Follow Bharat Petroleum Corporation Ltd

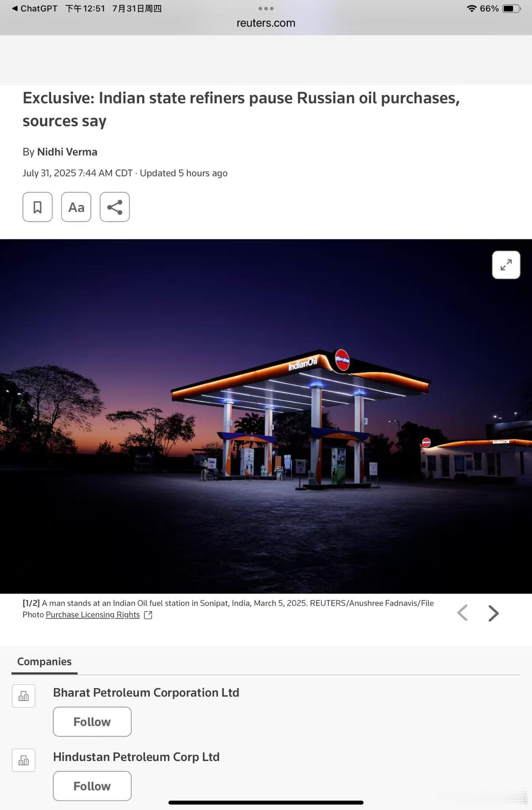(92, 722)
